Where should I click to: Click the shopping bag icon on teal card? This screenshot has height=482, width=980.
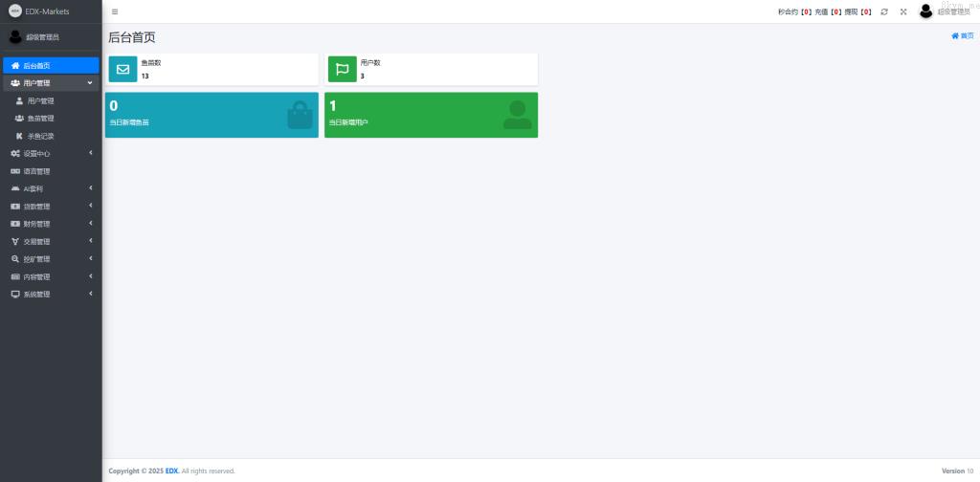300,115
